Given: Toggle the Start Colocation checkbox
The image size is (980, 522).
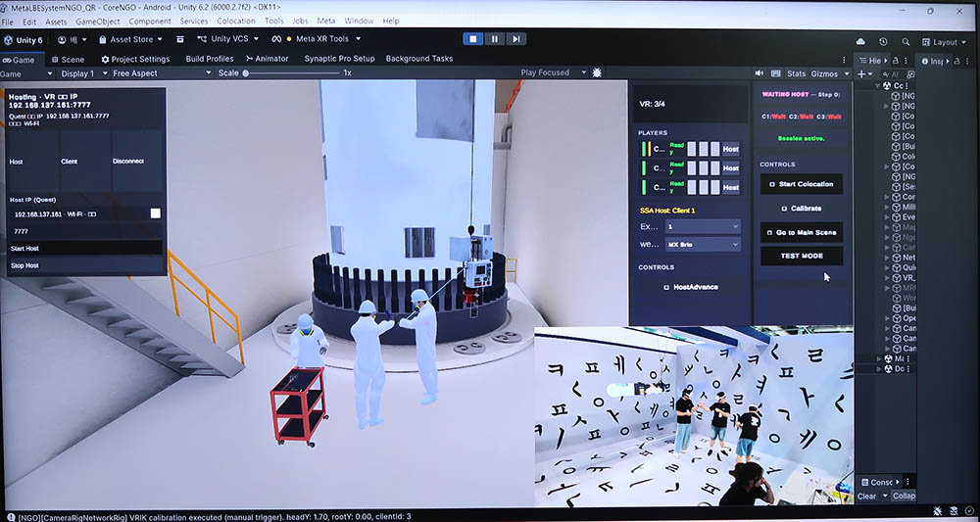Looking at the screenshot, I should (772, 184).
